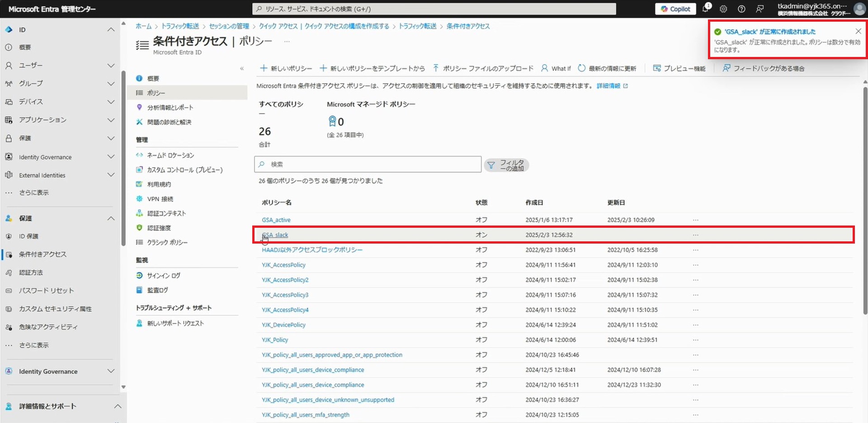Click the policy search field

coord(368,164)
